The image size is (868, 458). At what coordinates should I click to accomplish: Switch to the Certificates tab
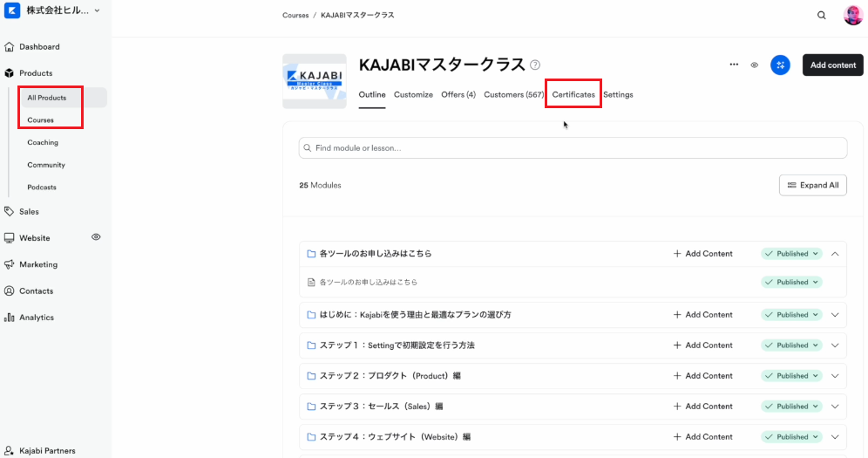click(573, 95)
